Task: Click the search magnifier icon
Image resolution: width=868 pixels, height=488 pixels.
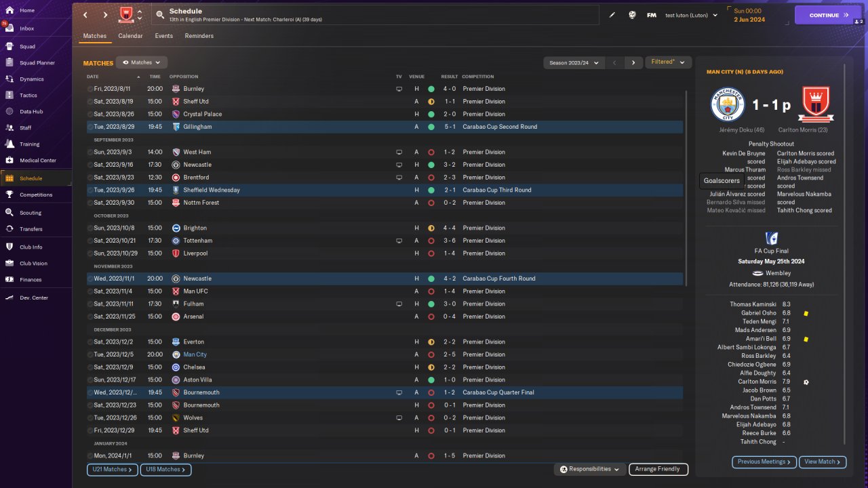Action: (159, 14)
